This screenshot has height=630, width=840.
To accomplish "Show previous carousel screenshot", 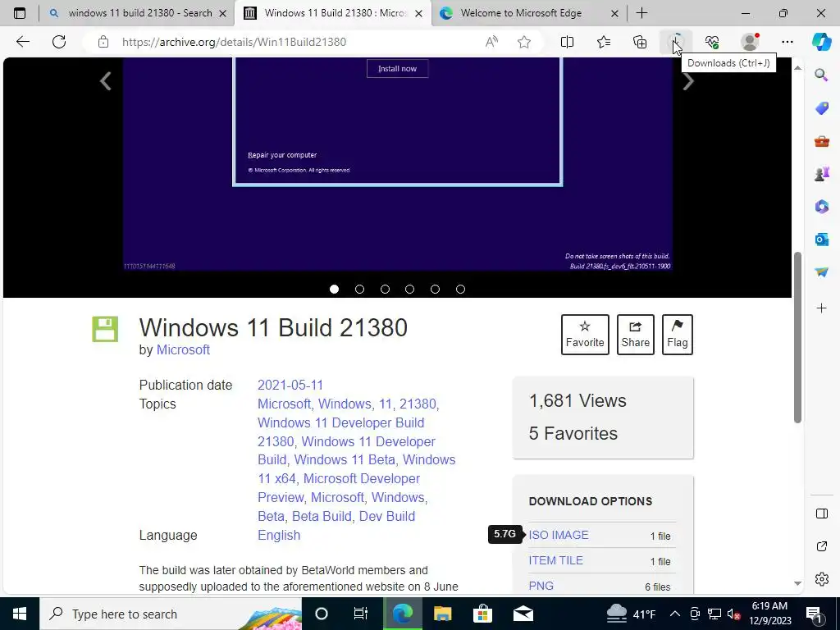I will point(106,81).
